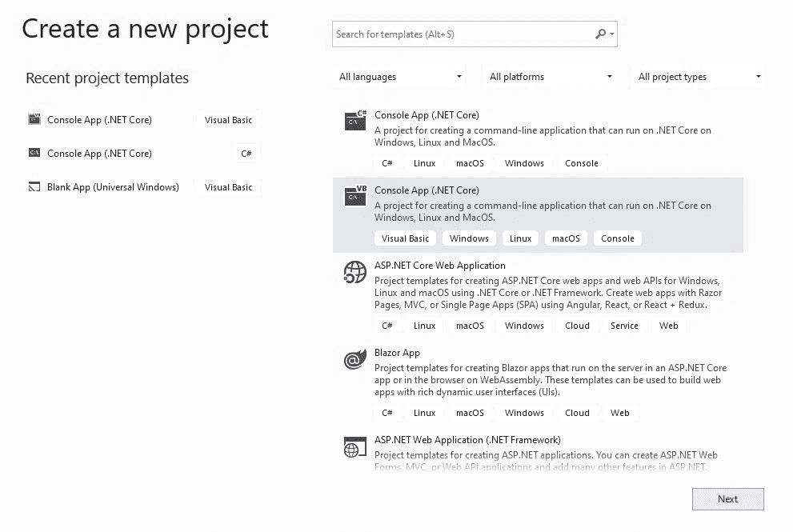Click Console tag under C# Console App
Image resolution: width=793 pixels, height=532 pixels.
(581, 163)
